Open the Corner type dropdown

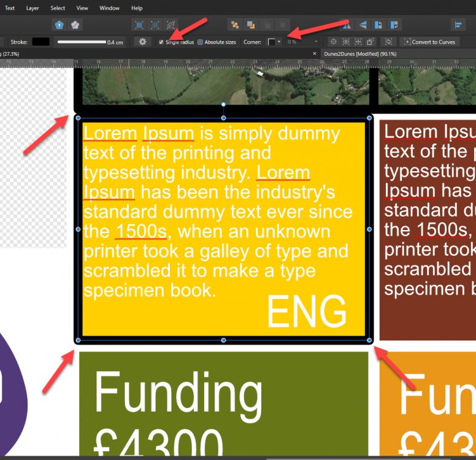point(274,42)
